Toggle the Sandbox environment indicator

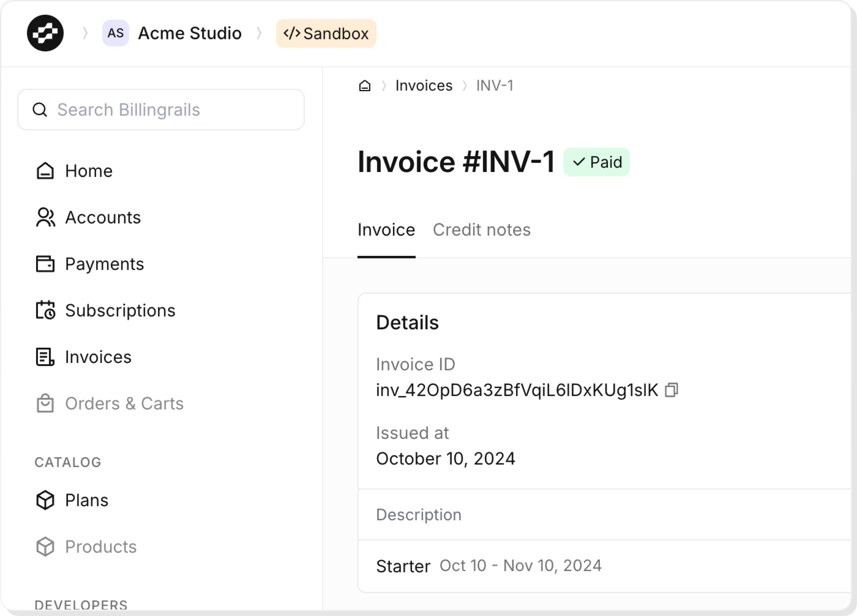[325, 33]
